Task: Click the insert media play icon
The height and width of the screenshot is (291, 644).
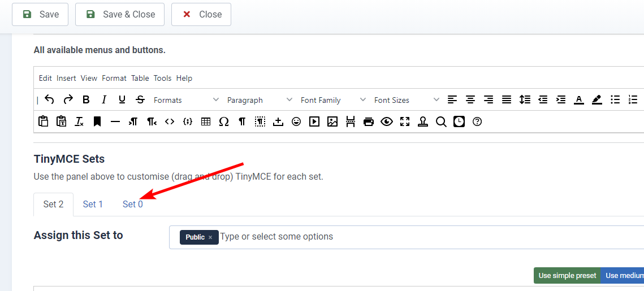Action: coord(314,121)
